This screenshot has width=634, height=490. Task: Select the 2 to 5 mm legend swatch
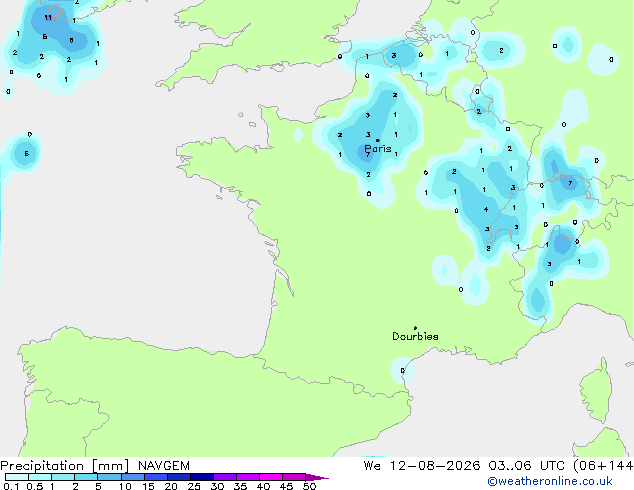pos(86,477)
